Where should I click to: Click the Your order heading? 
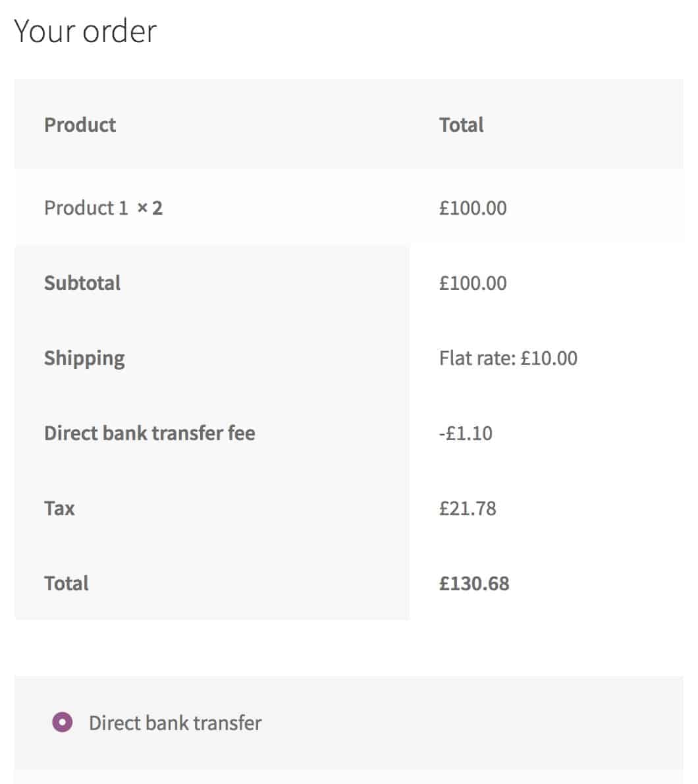click(86, 31)
